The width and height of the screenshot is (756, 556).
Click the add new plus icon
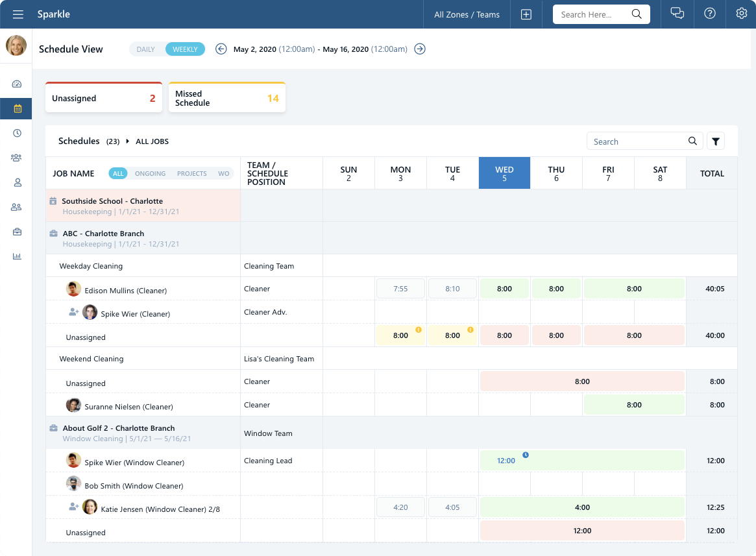(x=526, y=14)
